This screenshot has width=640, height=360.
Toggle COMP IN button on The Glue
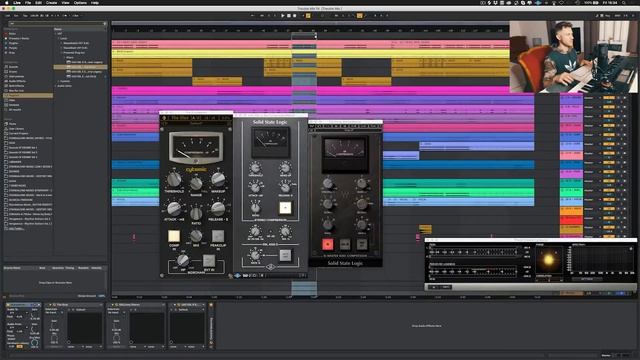click(174, 236)
